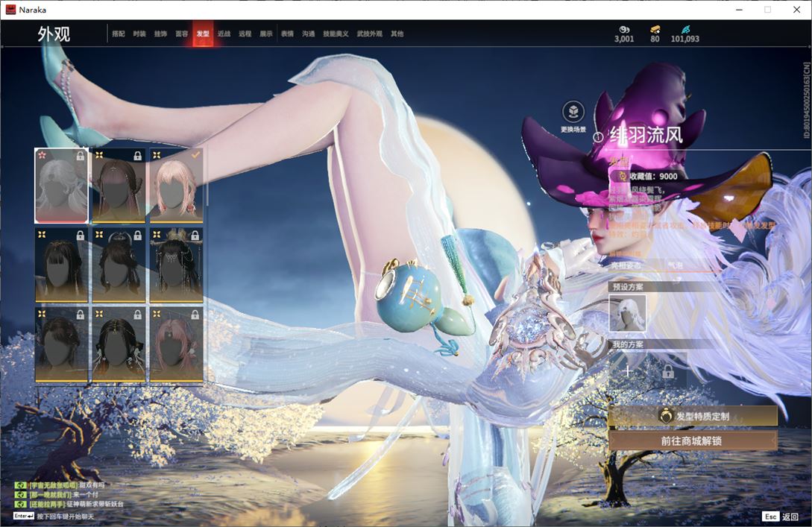Click the lock icon on ornate crown hairstyle
812x527 pixels.
195,235
